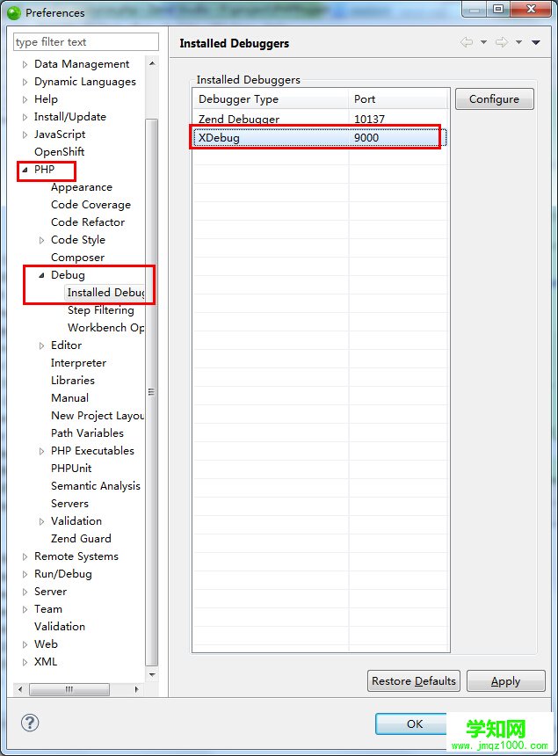This screenshot has height=756, width=558.
Task: Expand the Editor tree node
Action: click(41, 345)
